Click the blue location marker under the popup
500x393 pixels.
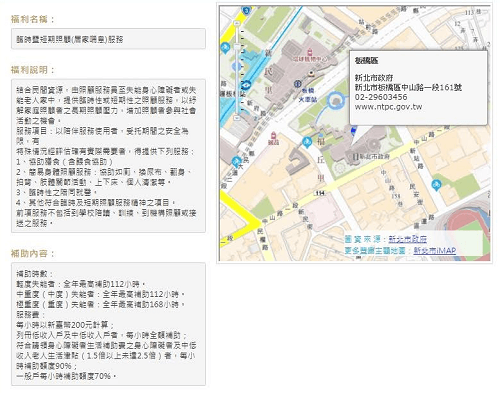pyautogui.click(x=353, y=131)
